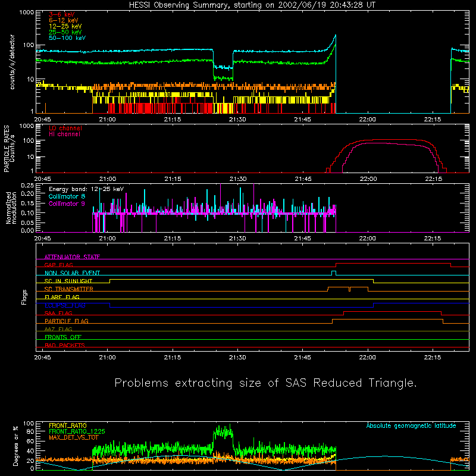Click the PARTICLE RATES Counts/s axis label
This screenshot has width=476, height=476.
pos(9,149)
